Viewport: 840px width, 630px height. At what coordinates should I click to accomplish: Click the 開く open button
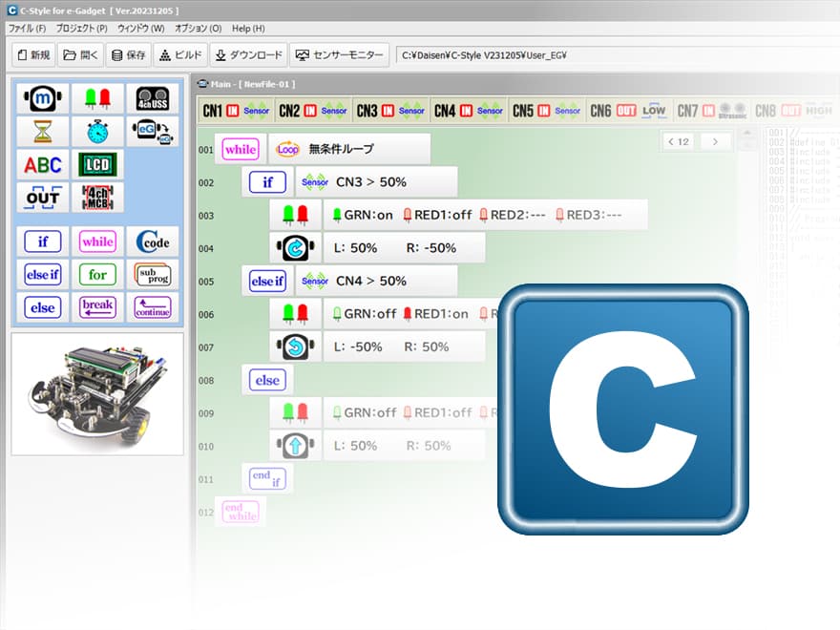click(80, 55)
